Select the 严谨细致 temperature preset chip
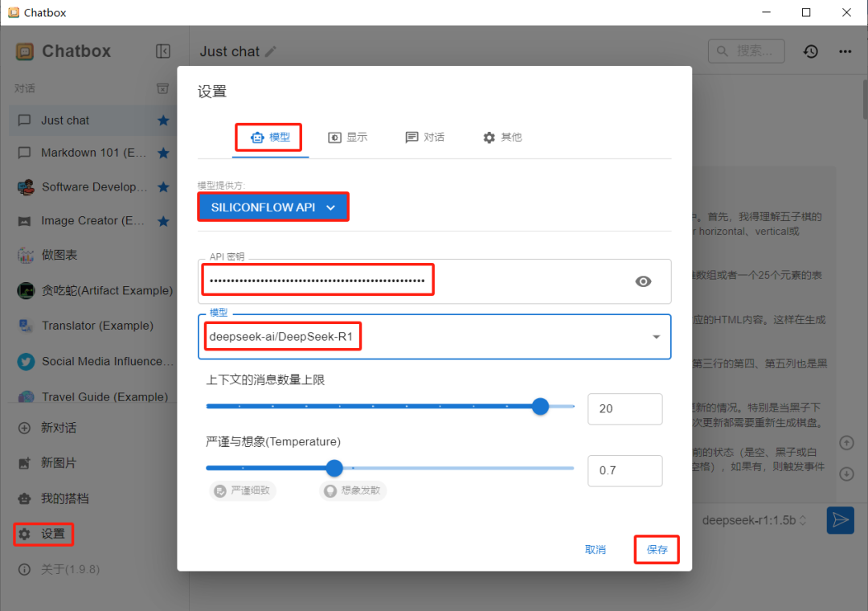The height and width of the screenshot is (611, 868). (x=243, y=490)
